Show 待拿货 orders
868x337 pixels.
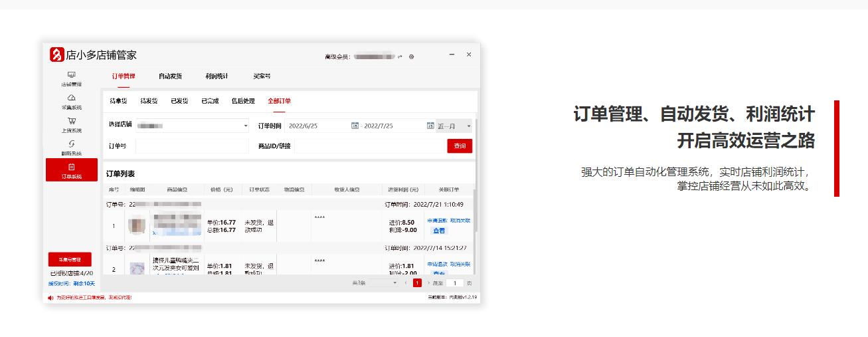118,101
